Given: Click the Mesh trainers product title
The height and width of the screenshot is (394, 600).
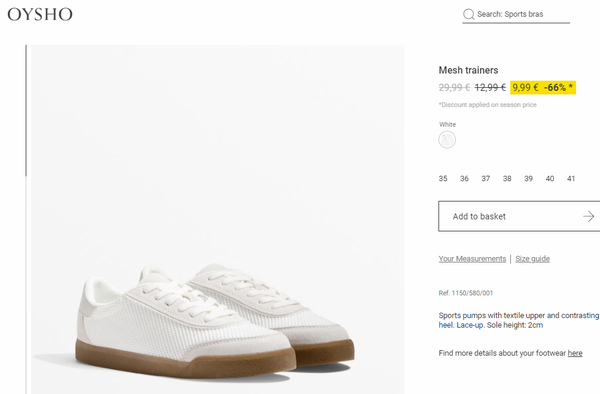Looking at the screenshot, I should click(x=468, y=70).
